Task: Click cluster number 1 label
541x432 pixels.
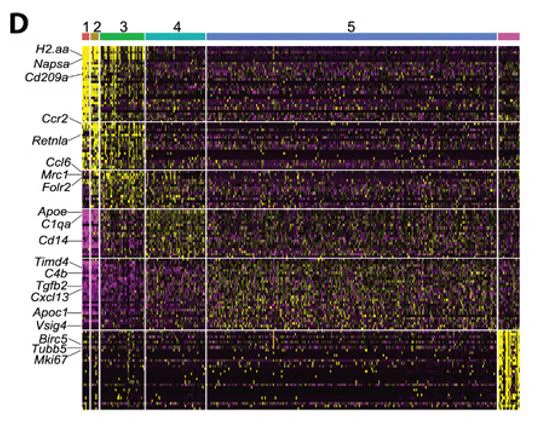Action: 86,27
